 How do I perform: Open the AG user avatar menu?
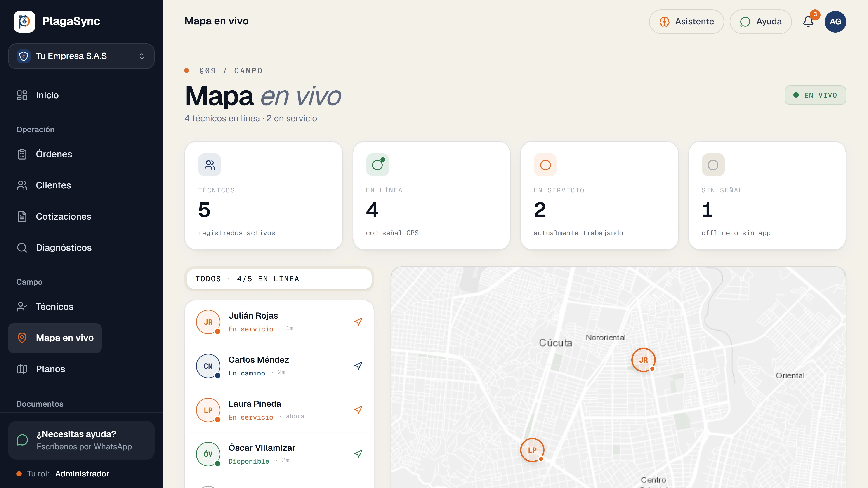coord(835,21)
